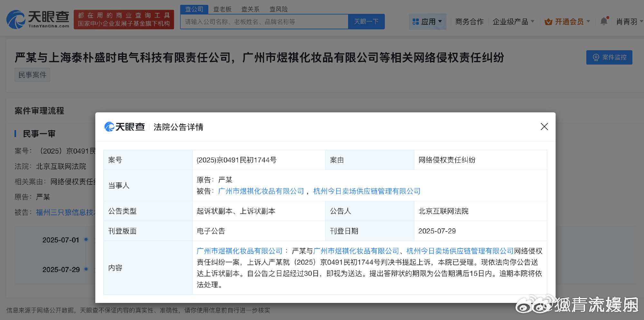Click 法院: 北京互联网法院 text behind dialog
The height and width of the screenshot is (320, 644).
click(x=50, y=166)
